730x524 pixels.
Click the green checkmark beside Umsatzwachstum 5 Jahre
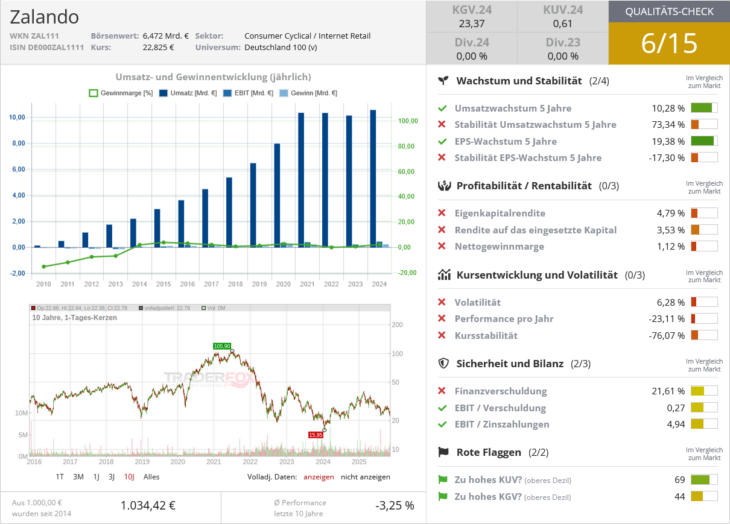point(442,108)
